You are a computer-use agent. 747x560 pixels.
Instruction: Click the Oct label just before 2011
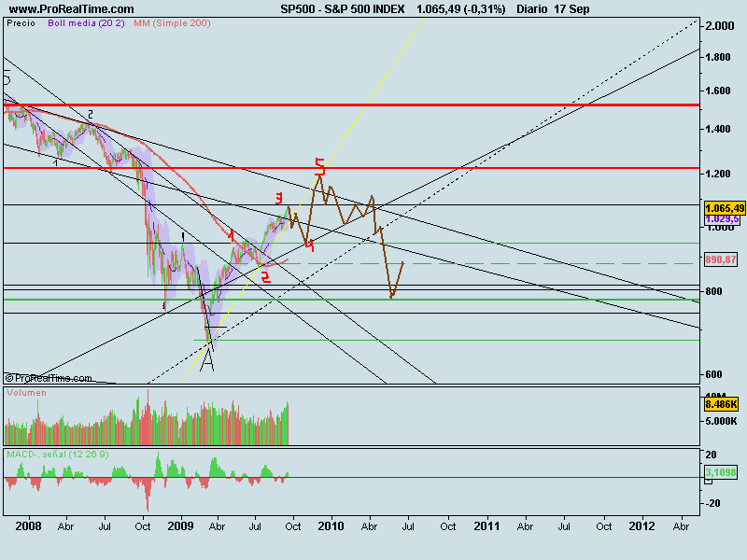(x=448, y=526)
